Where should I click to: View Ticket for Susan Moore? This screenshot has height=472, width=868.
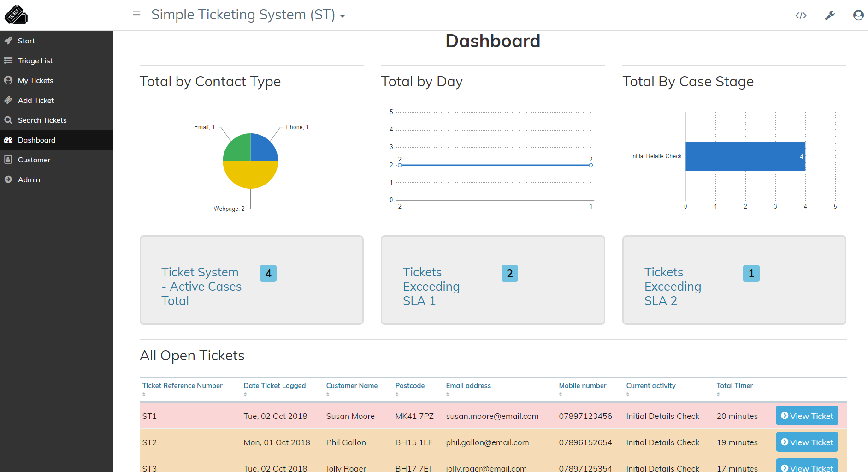(x=807, y=415)
